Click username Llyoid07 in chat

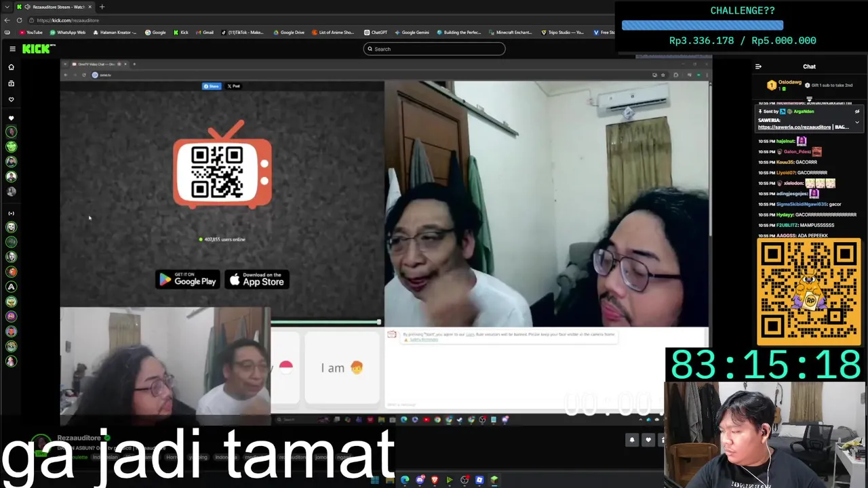(785, 173)
